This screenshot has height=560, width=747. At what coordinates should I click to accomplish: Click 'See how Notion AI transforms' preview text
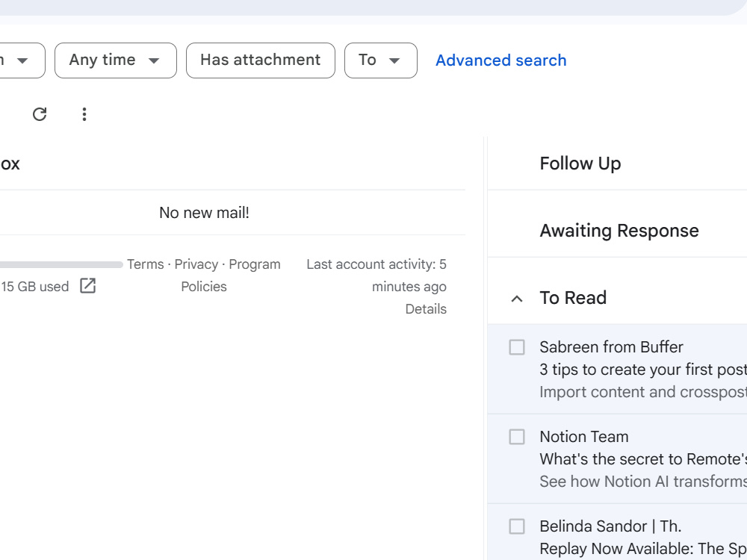643,482
